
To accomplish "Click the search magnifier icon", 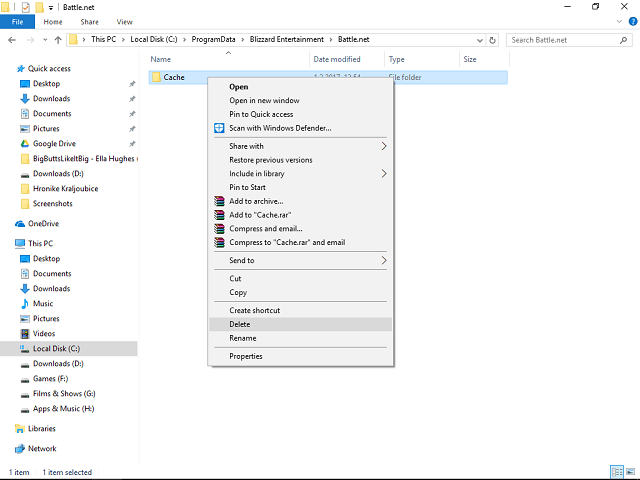I will click(623, 40).
